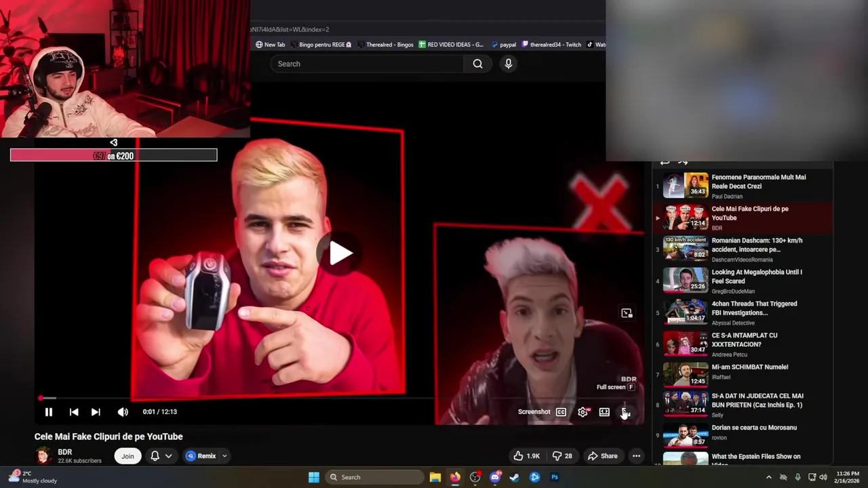
Task: Open BDR channel avatar
Action: pos(44,455)
